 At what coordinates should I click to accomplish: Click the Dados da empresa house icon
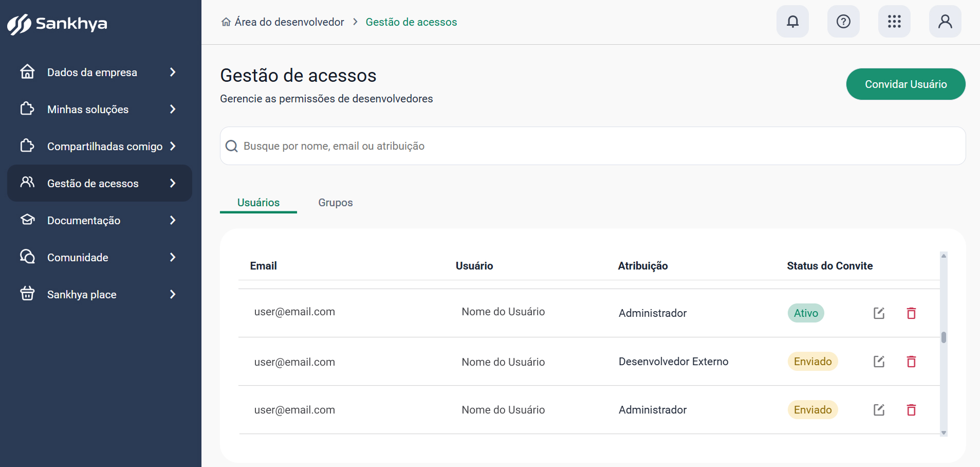click(27, 71)
